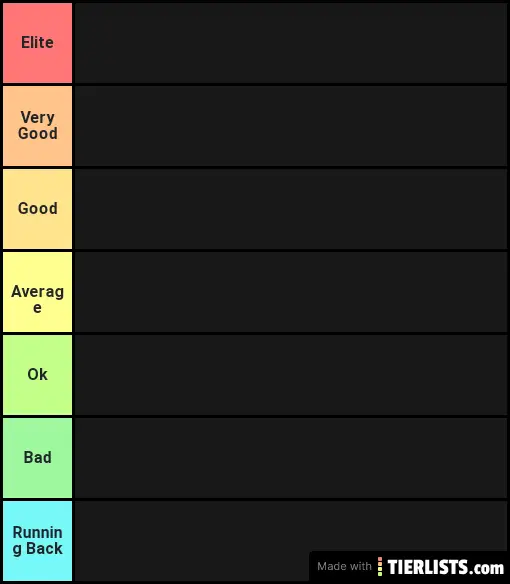Select the cyan Running Back tier label

38,541
